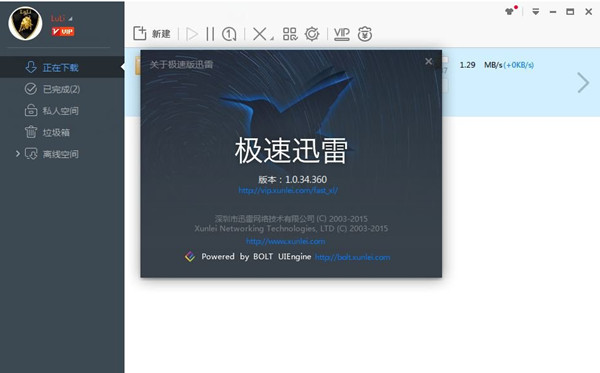Click the 新建 new task button

click(x=152, y=34)
